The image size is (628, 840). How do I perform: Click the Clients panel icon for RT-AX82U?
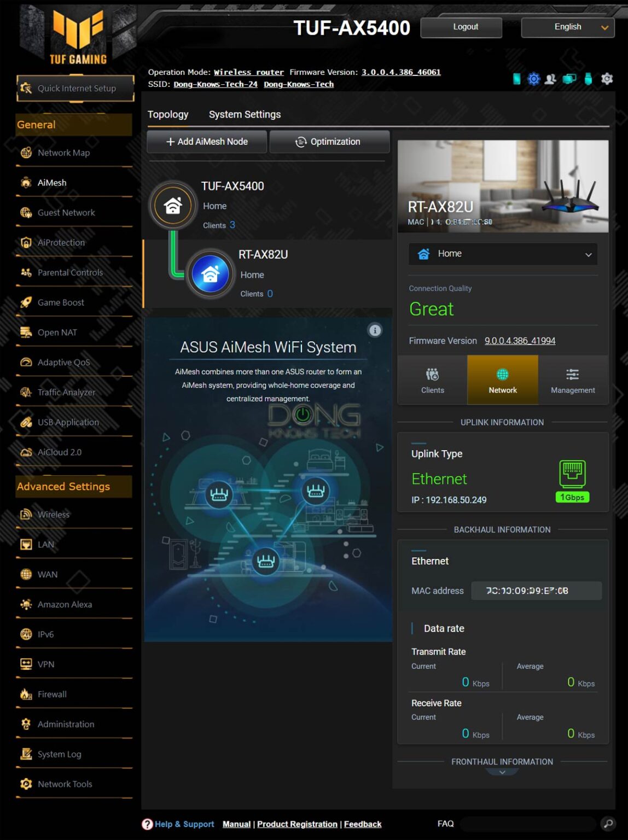click(x=432, y=380)
